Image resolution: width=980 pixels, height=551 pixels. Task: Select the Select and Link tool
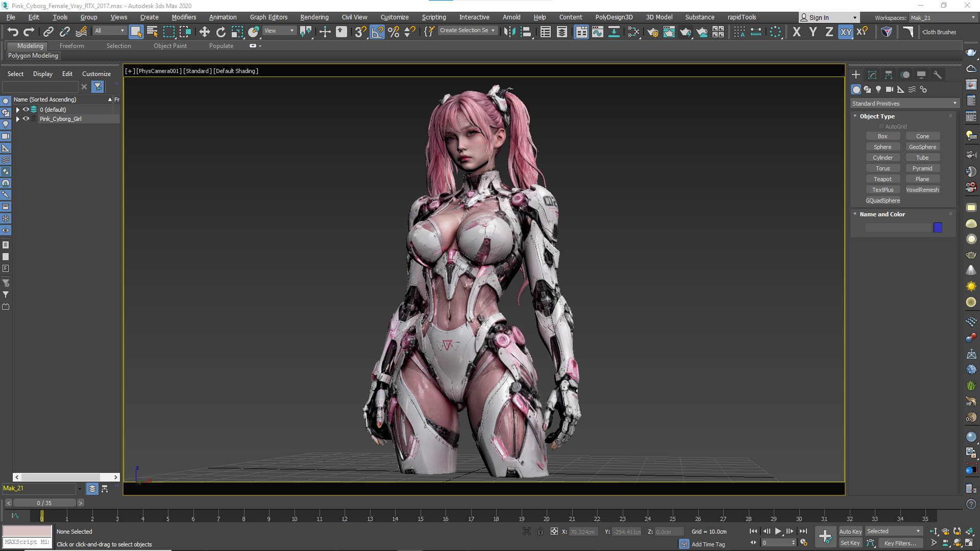point(48,32)
